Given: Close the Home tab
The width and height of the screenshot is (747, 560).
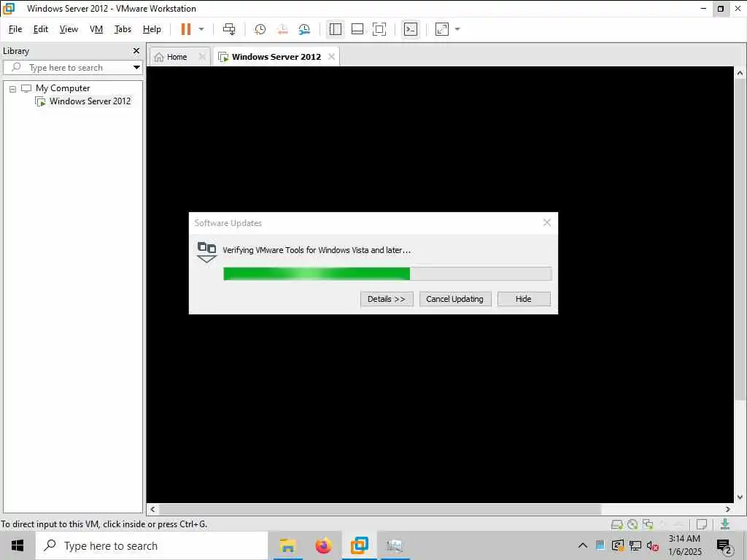Looking at the screenshot, I should [202, 57].
